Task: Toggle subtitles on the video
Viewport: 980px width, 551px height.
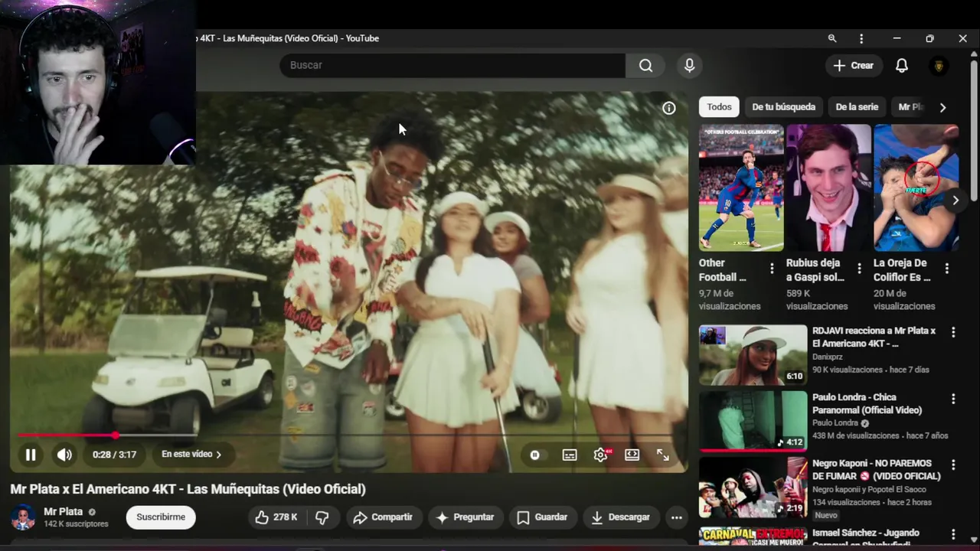Action: [x=570, y=455]
